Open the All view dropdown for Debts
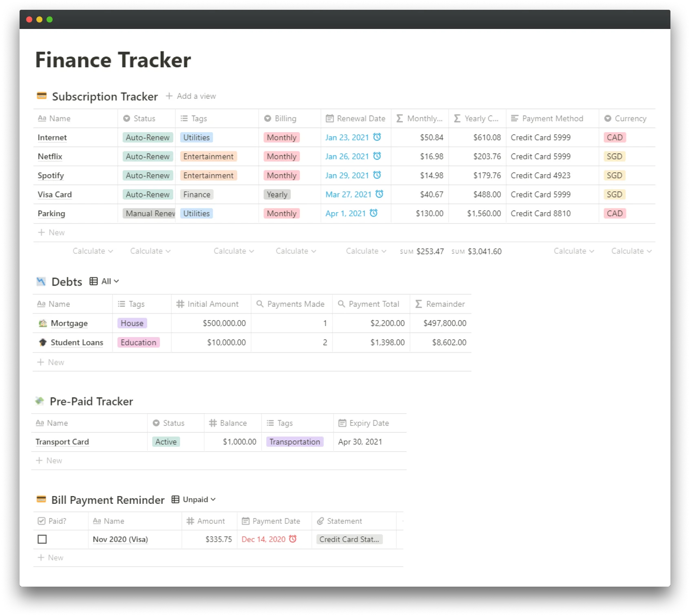 point(110,281)
